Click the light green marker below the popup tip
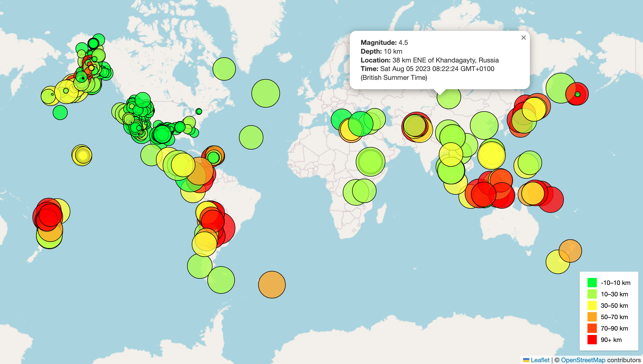Viewport: 643px width, 364px height. (x=449, y=100)
